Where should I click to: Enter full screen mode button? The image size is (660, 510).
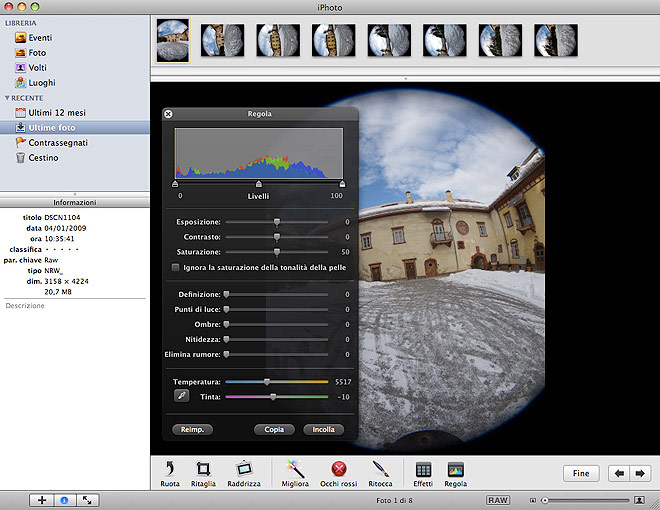pos(87,500)
